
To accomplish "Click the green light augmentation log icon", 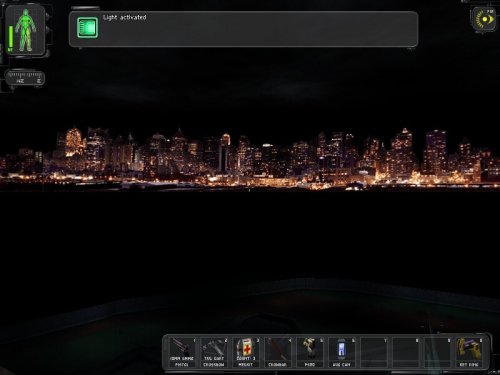I will click(x=87, y=28).
